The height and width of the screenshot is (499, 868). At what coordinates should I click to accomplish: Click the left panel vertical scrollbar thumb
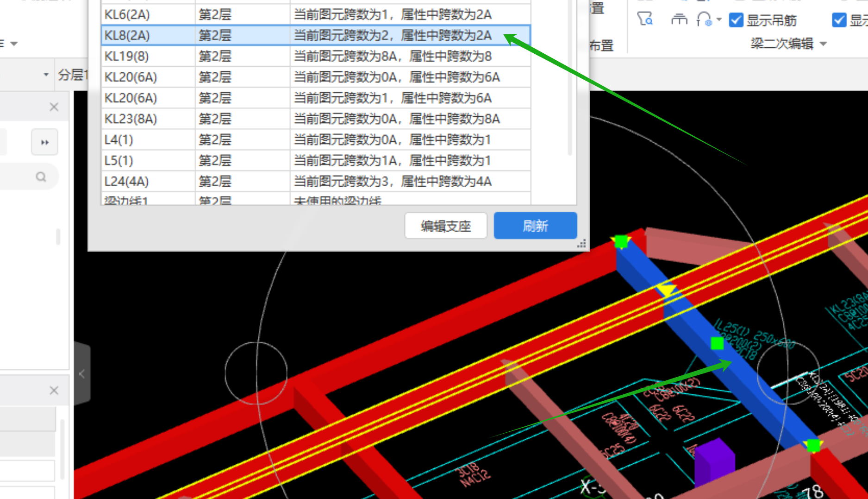(58, 236)
